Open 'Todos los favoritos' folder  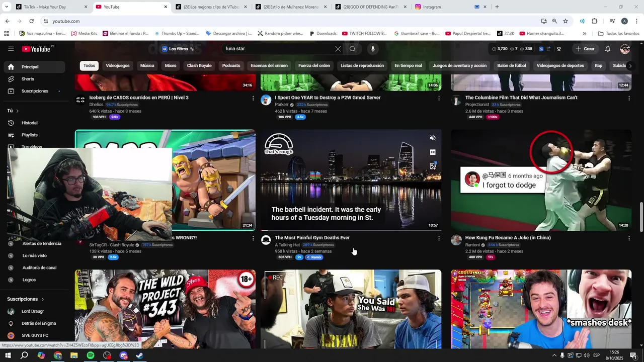pyautogui.click(x=618, y=34)
